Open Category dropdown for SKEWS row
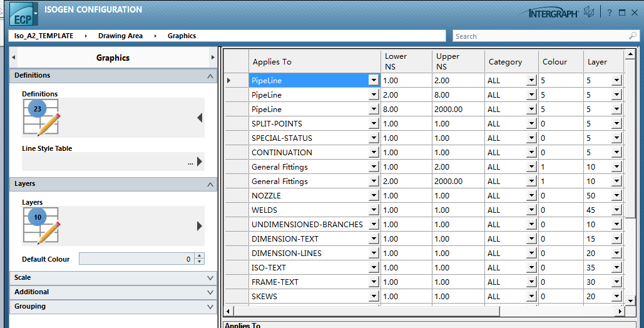 [531, 296]
